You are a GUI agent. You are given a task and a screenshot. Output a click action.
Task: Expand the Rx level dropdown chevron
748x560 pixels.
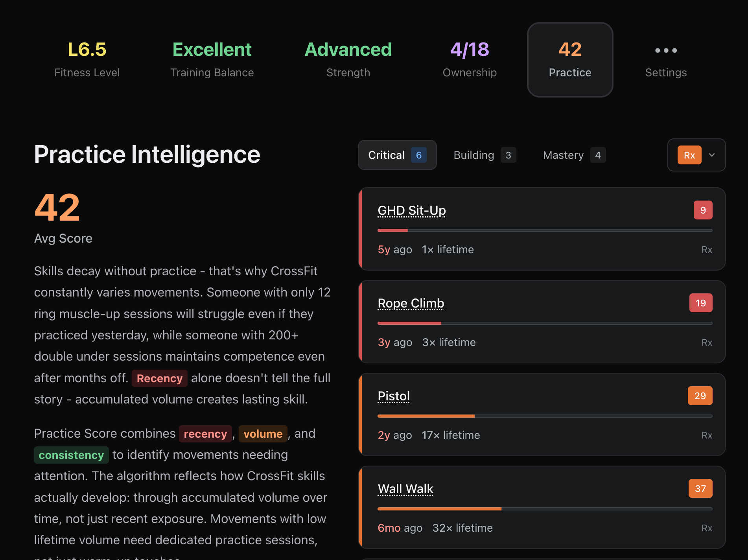click(x=712, y=155)
